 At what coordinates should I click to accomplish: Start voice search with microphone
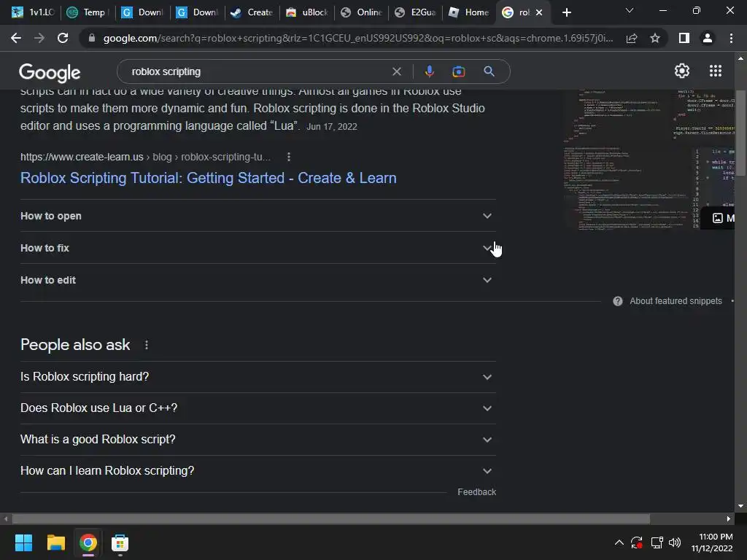(x=429, y=71)
